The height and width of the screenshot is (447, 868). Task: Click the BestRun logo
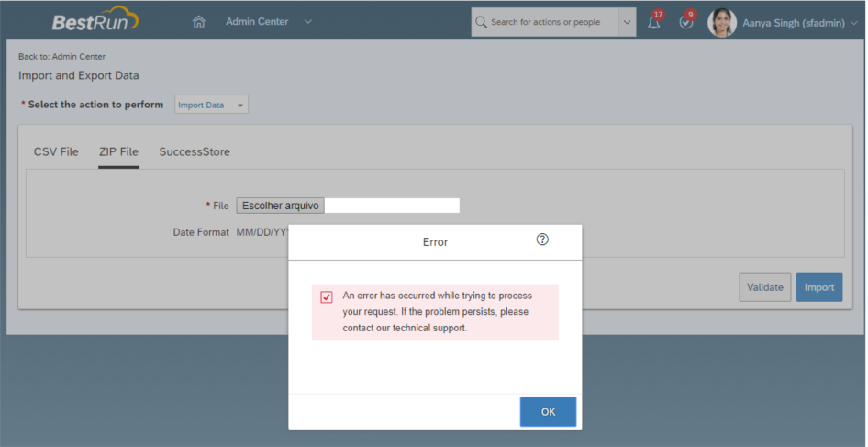pos(95,19)
